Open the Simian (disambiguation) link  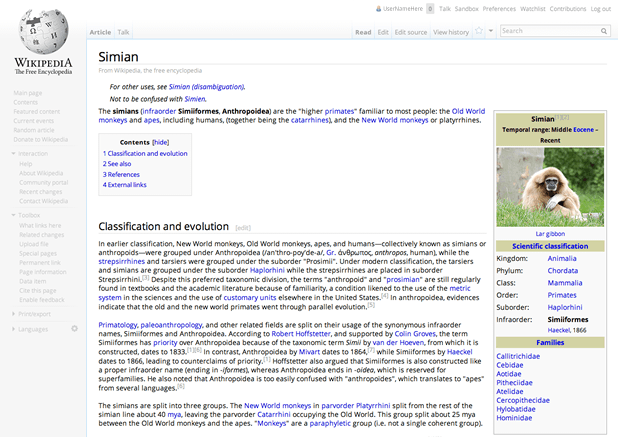tap(207, 87)
